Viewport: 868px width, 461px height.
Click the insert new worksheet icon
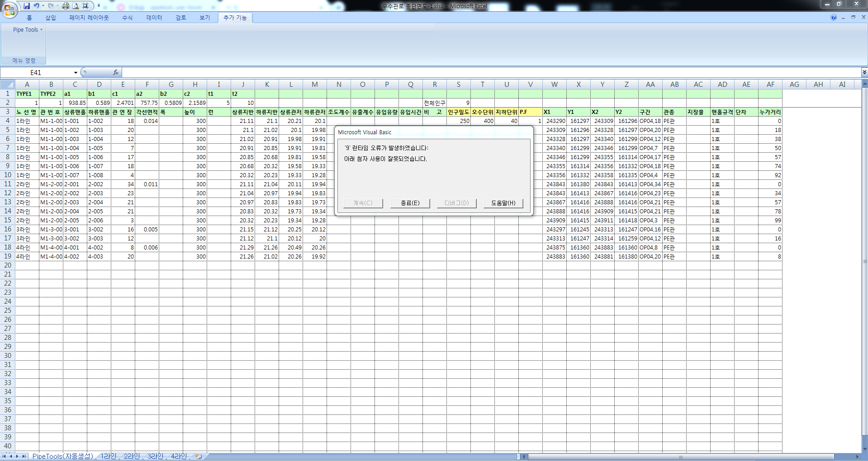click(x=199, y=456)
